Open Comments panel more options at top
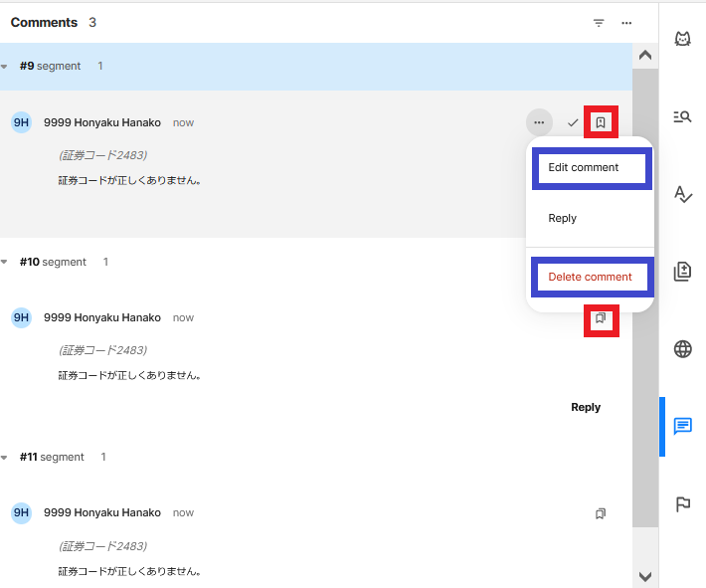This screenshot has height=588, width=706. click(626, 23)
